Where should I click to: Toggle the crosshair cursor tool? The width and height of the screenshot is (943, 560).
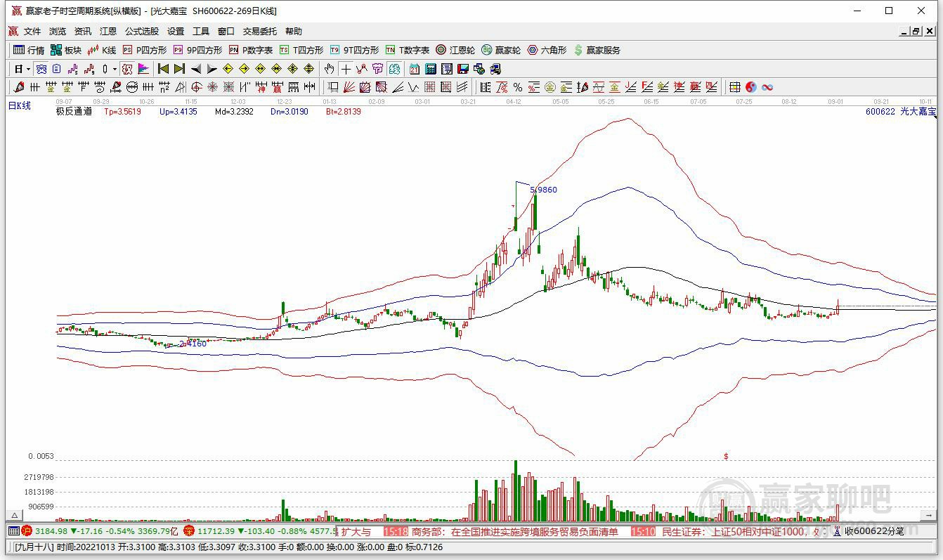(345, 69)
